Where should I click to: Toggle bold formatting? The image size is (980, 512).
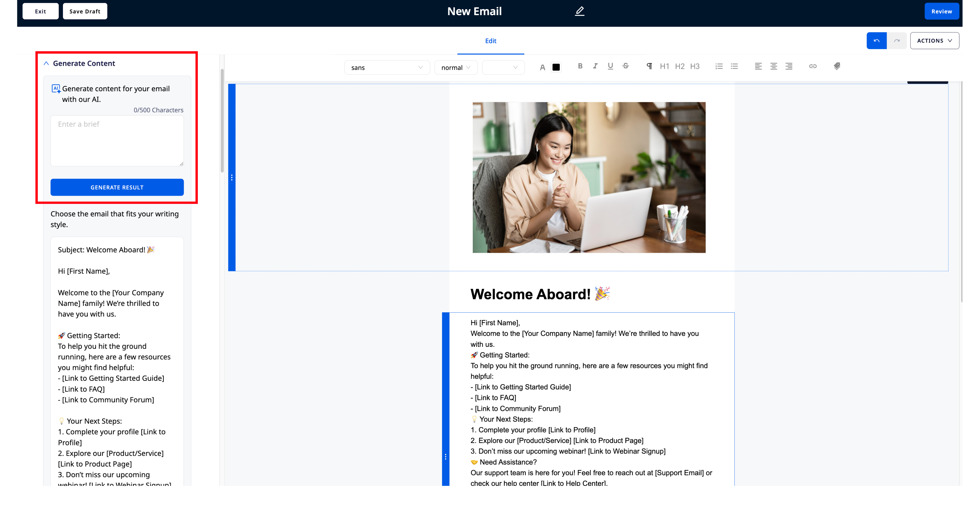tap(580, 66)
